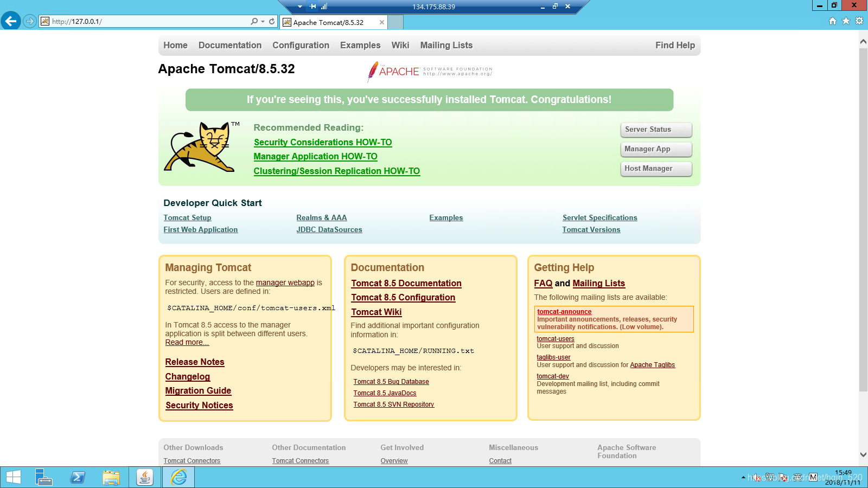Open the manager webapp link
The width and height of the screenshot is (868, 488).
(285, 282)
